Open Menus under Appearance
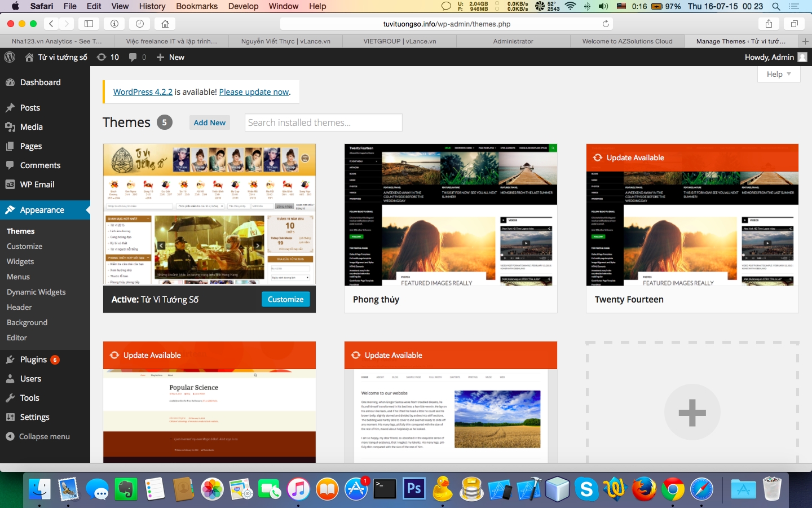The image size is (812, 508). pos(18,277)
